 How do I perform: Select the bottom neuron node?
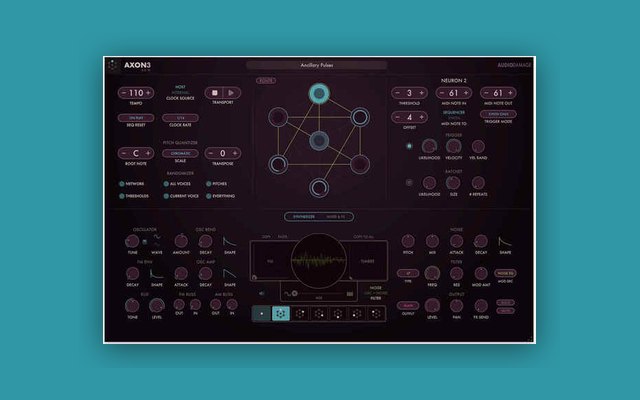[x=319, y=188]
